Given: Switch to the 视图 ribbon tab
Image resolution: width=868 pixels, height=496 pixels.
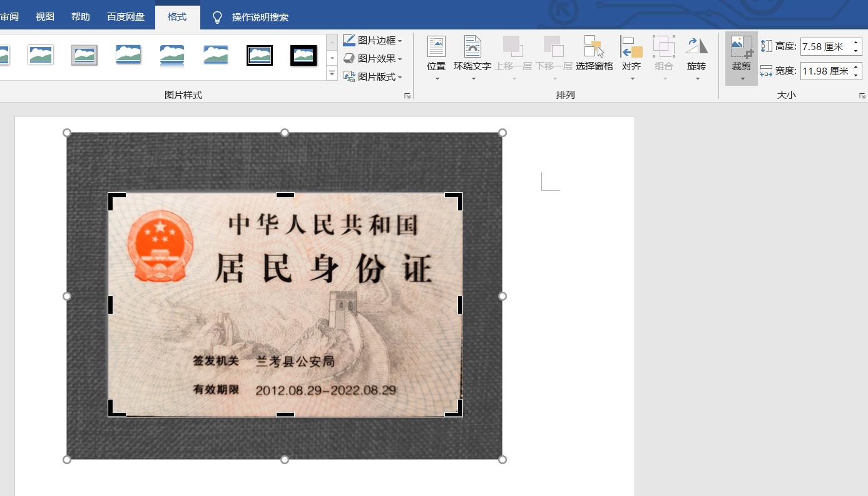Looking at the screenshot, I should [44, 17].
